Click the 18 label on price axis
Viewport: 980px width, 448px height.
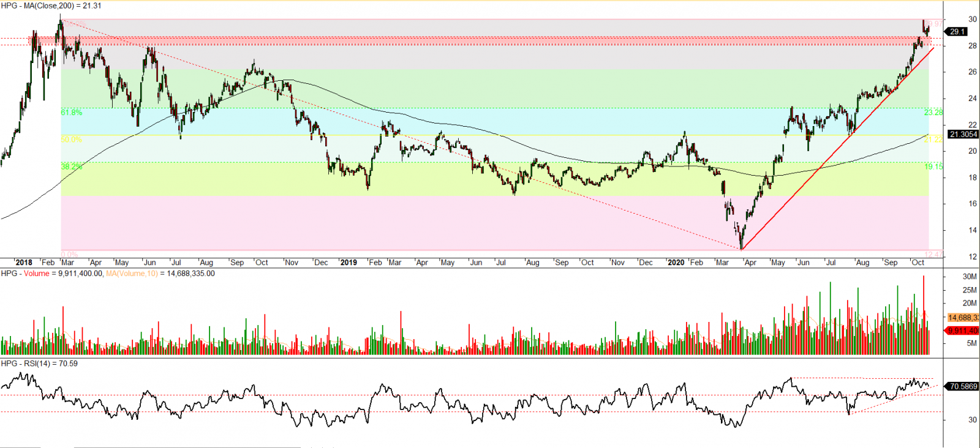coord(973,177)
